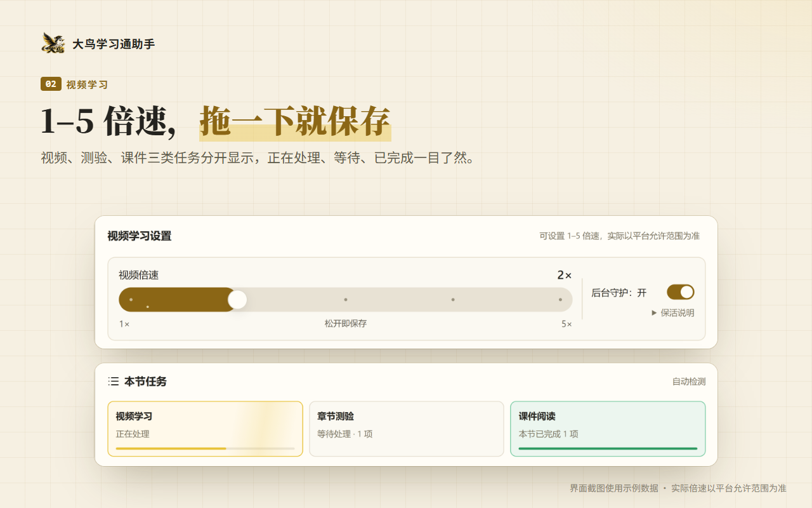The width and height of the screenshot is (812, 508).
Task: Open the 章节测验 task card
Action: point(407,429)
